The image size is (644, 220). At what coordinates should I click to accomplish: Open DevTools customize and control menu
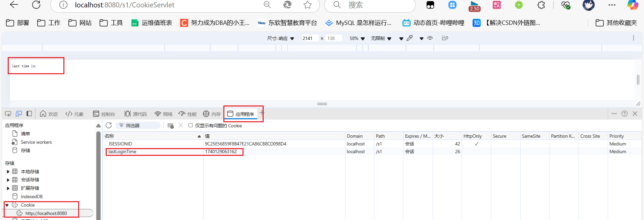coord(614,114)
